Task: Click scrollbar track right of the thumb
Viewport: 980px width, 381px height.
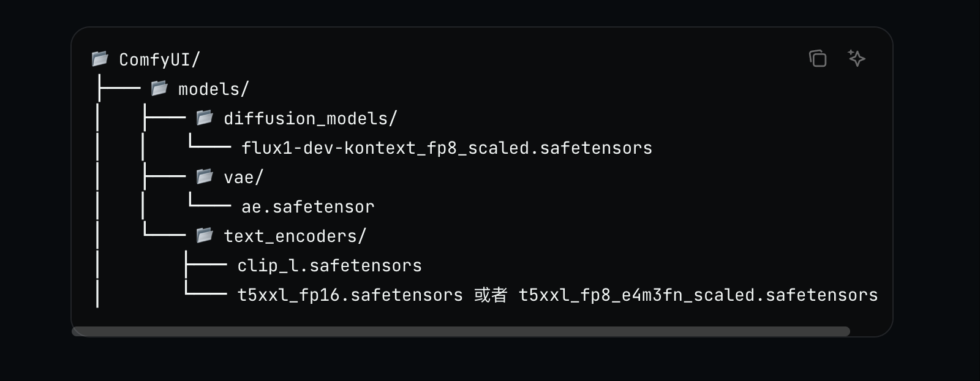Action: pyautogui.click(x=869, y=331)
